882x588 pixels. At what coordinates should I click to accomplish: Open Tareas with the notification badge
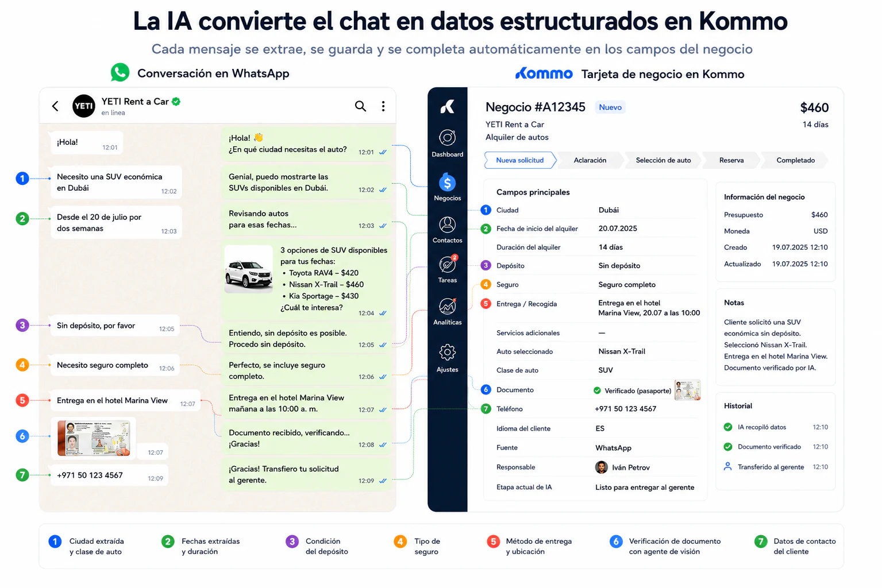coord(448,269)
